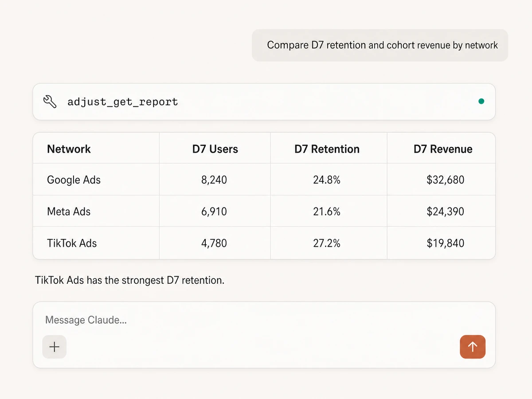Image resolution: width=532 pixels, height=399 pixels.
Task: Click the TikTok Ads strongest retention summary
Action: click(x=129, y=280)
